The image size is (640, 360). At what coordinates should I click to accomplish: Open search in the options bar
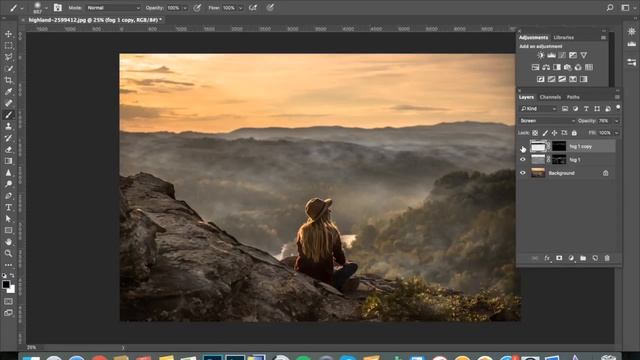click(610, 8)
